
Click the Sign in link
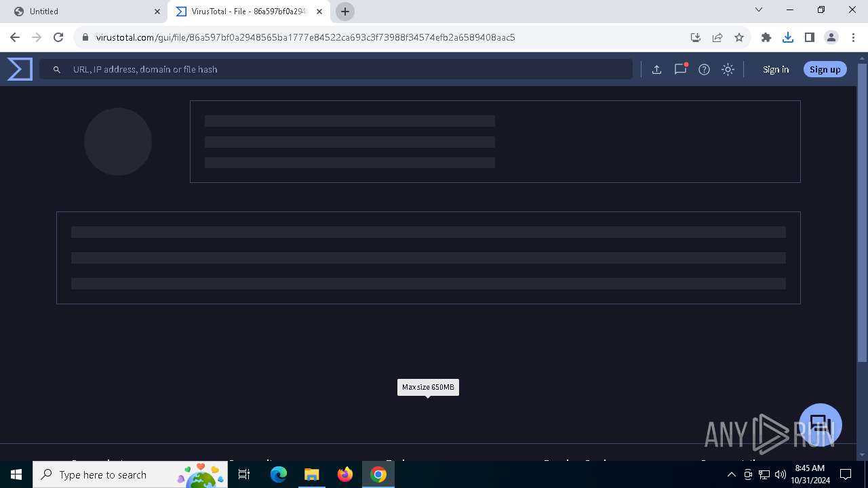(776, 69)
